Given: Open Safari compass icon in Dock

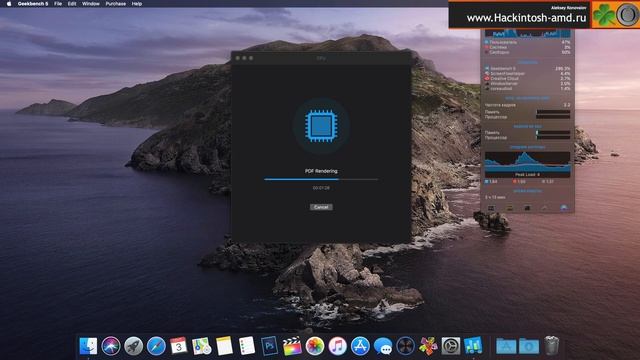Looking at the screenshot, I should pos(156,346).
